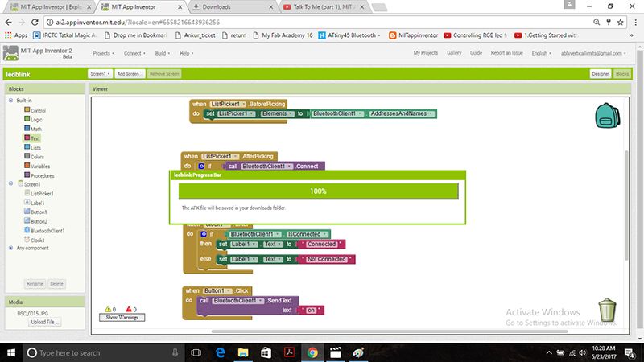
Task: Open the Task View taskbar icon
Action: [x=196, y=352]
